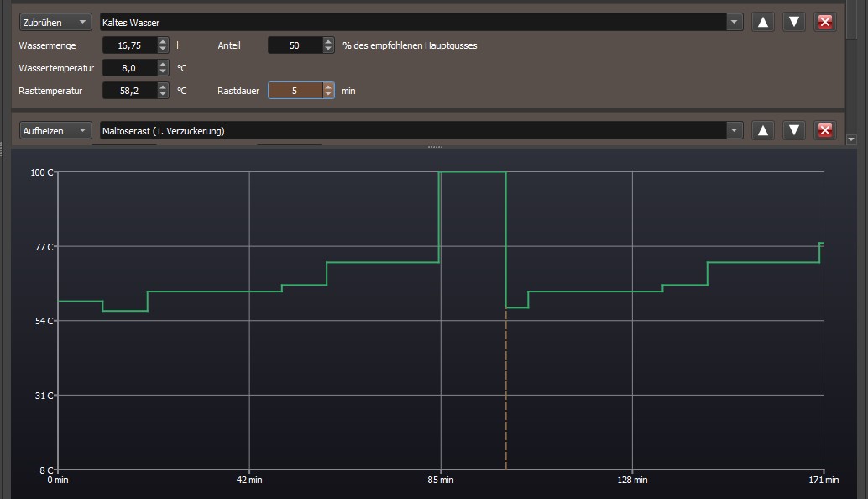Expand the Kaltes Wasser name dropdown arrow

coord(735,23)
